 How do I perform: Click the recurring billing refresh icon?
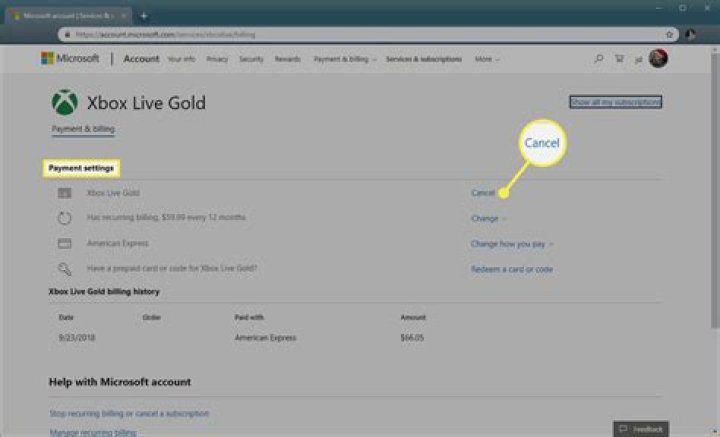click(64, 217)
